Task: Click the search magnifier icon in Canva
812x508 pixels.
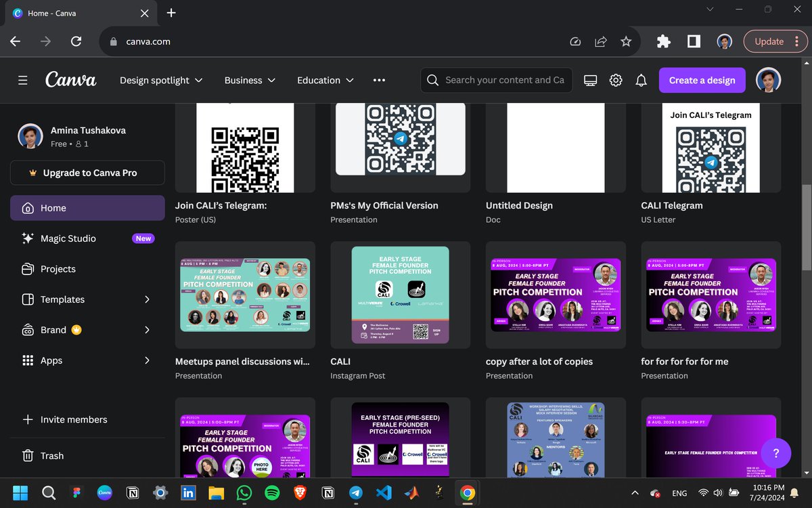Action: pyautogui.click(x=433, y=80)
